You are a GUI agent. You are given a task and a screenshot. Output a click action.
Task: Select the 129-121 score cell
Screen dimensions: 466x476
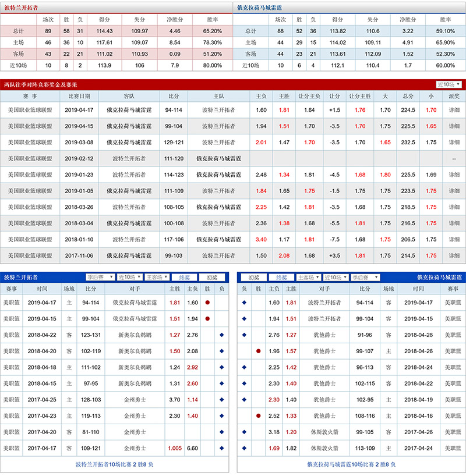point(174,142)
